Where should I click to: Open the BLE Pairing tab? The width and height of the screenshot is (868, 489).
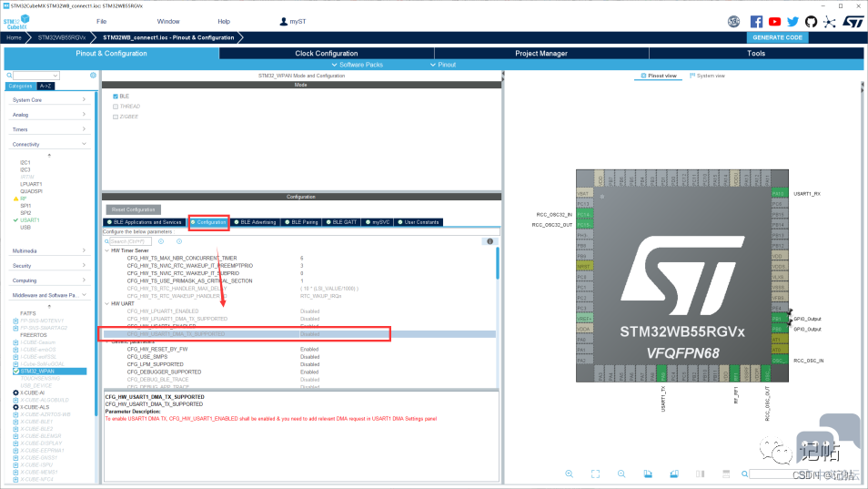(302, 222)
